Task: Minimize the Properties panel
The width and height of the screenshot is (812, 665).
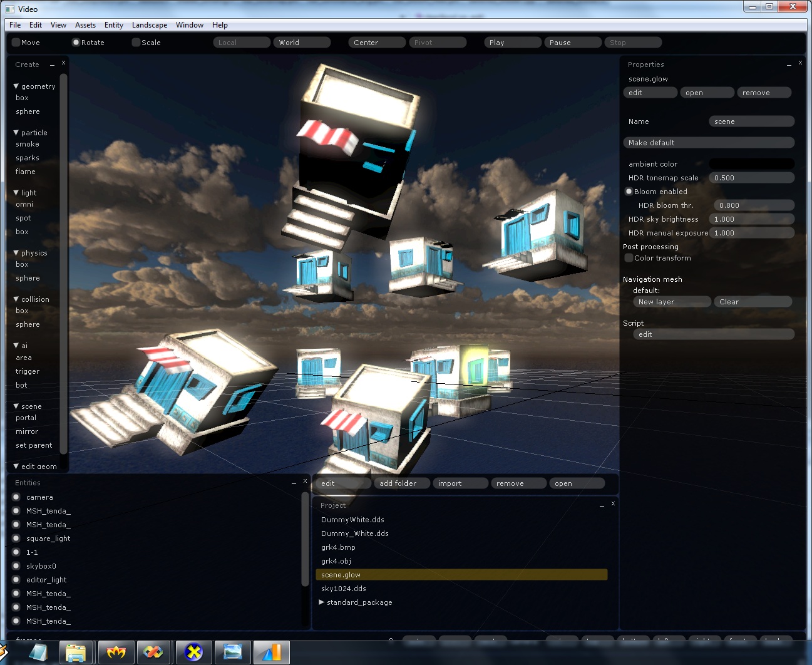Action: tap(789, 65)
